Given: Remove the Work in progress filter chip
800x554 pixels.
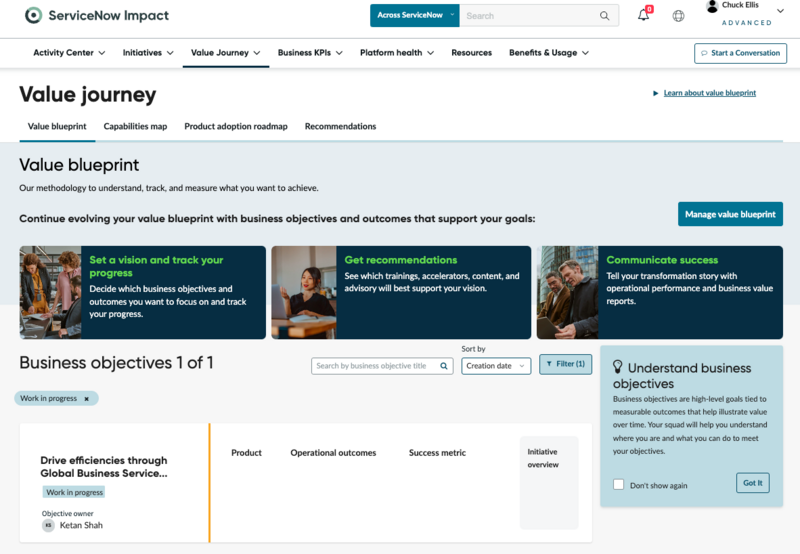Looking at the screenshot, I should click(x=87, y=399).
